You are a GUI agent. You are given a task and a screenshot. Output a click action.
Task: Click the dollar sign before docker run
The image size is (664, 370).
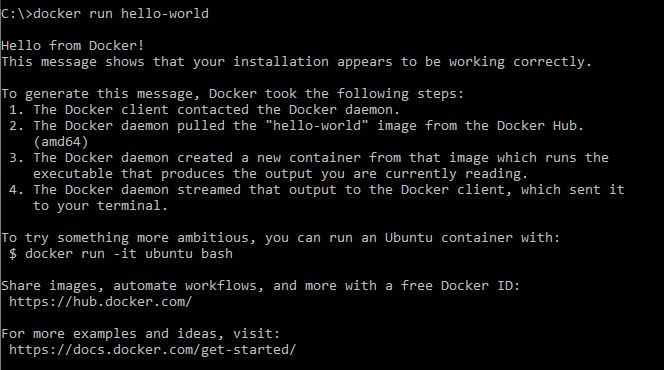click(x=13, y=254)
